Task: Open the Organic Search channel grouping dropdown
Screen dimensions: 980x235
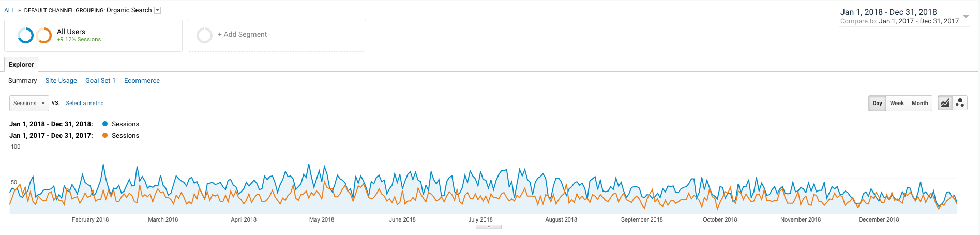Action: click(158, 10)
